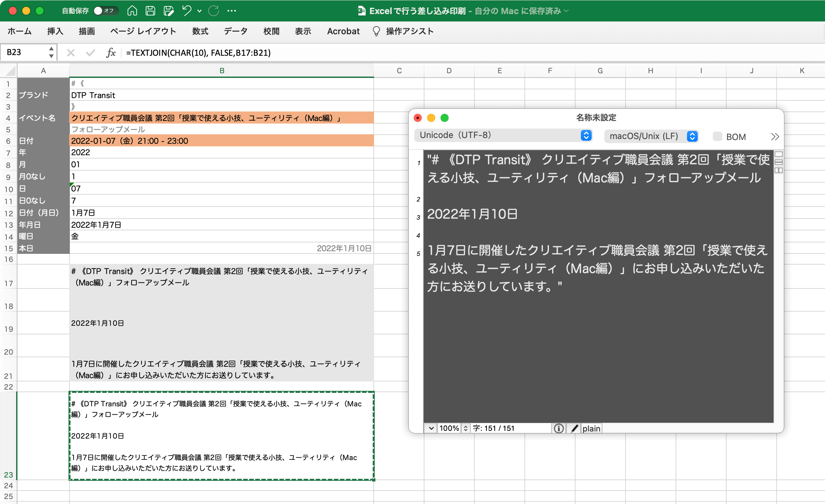Select the cell containing DTP Transit
Image resolution: width=825 pixels, height=504 pixels.
[222, 95]
